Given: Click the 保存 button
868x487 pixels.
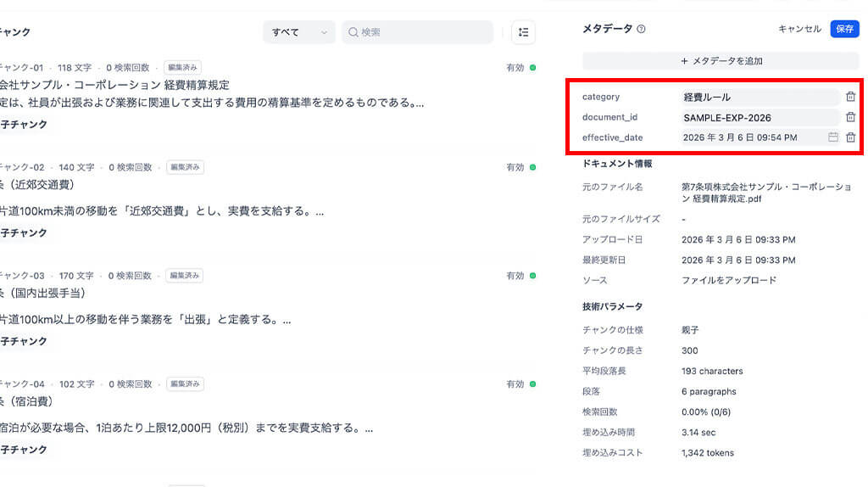Looking at the screenshot, I should [x=844, y=29].
